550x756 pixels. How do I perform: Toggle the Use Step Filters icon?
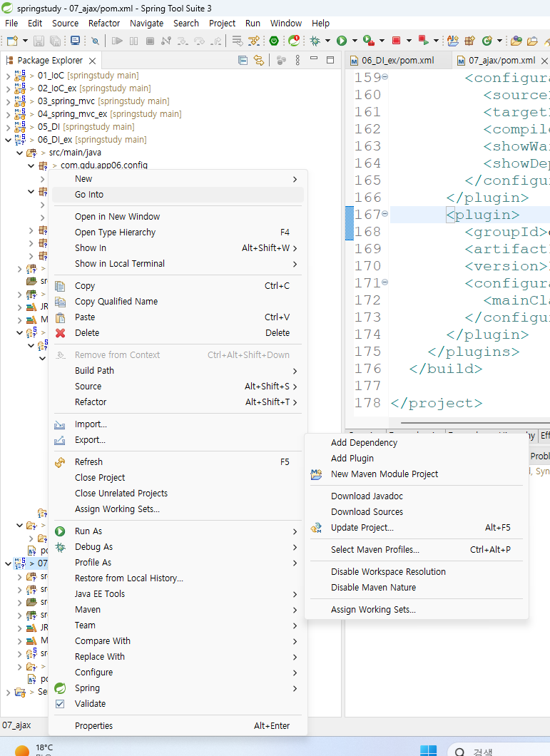(x=254, y=41)
